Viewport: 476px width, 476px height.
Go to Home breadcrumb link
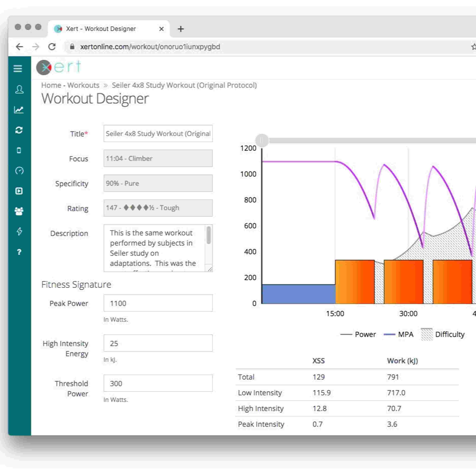pos(51,85)
